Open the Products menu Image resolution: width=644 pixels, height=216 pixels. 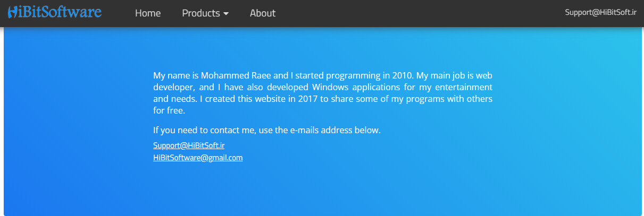pyautogui.click(x=205, y=13)
